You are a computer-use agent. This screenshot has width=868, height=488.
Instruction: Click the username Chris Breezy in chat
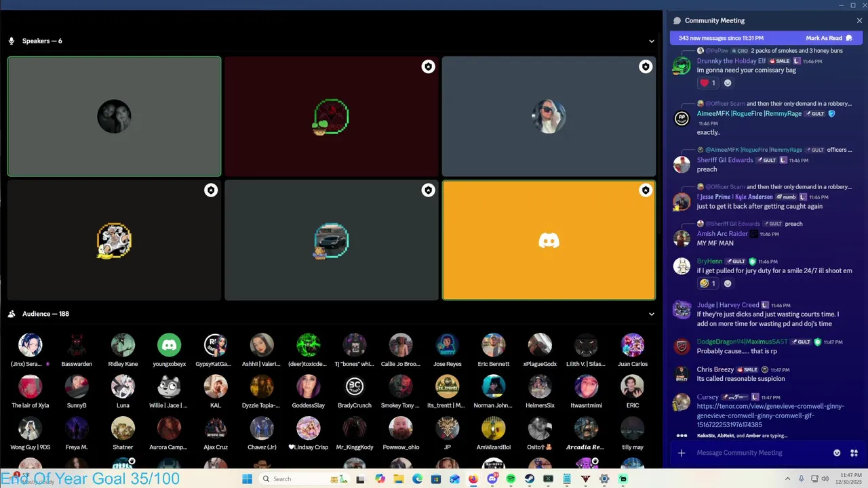tap(715, 370)
